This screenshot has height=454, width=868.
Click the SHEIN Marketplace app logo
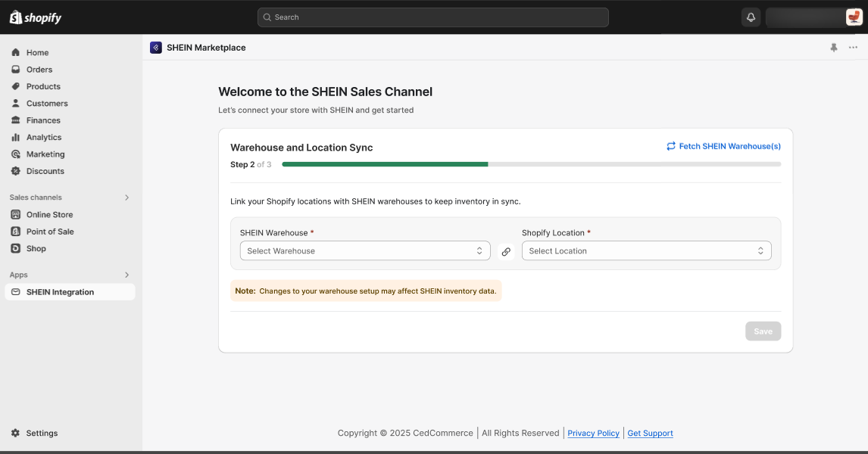click(x=156, y=48)
